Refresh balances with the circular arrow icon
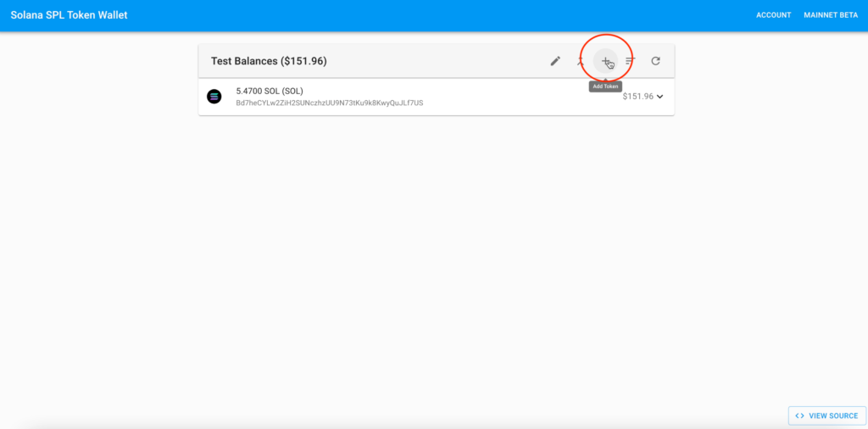Screen dimensions: 868x429 [x=655, y=61]
